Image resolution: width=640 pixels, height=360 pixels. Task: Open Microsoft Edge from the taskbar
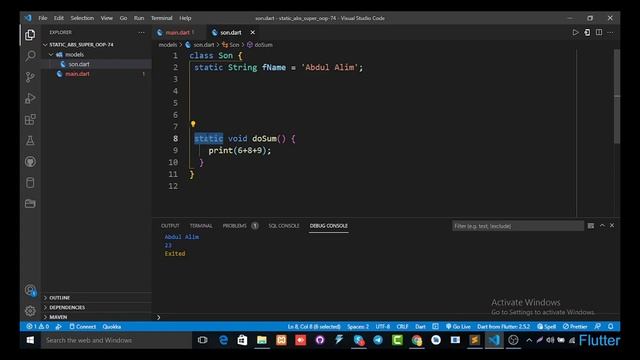click(223, 340)
